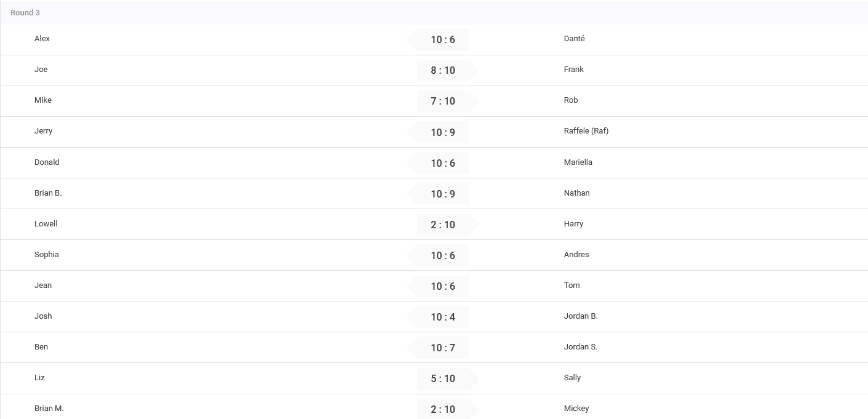Image resolution: width=868 pixels, height=419 pixels.
Task: Select player name Alex
Action: [42, 39]
